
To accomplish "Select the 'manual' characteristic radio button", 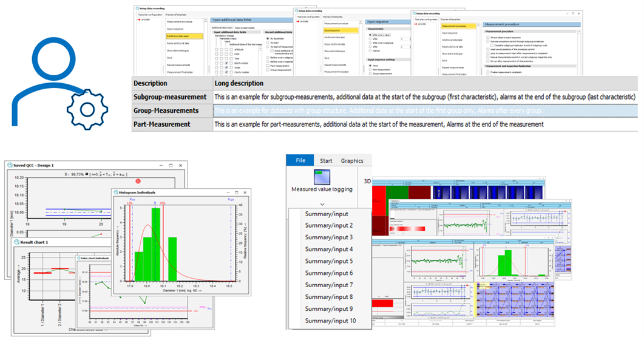I will coord(370,51).
